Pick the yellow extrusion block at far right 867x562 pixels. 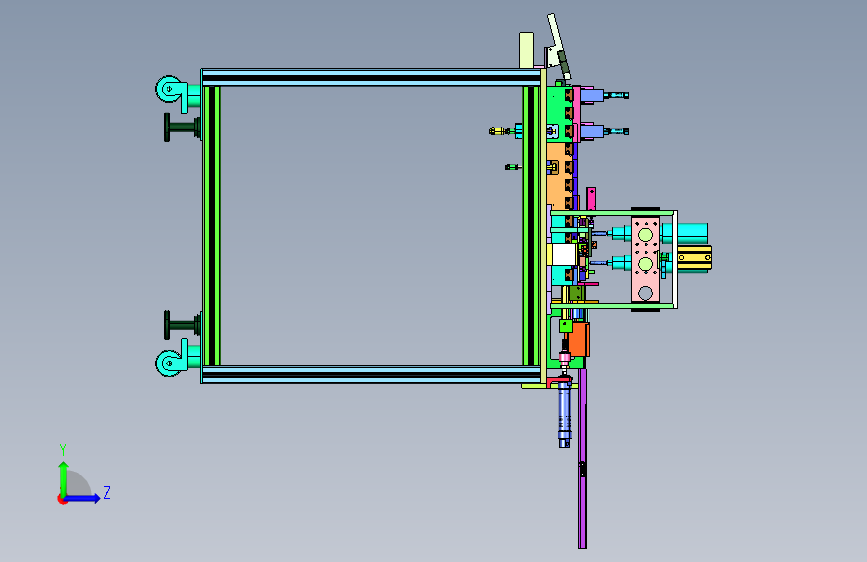[x=694, y=258]
